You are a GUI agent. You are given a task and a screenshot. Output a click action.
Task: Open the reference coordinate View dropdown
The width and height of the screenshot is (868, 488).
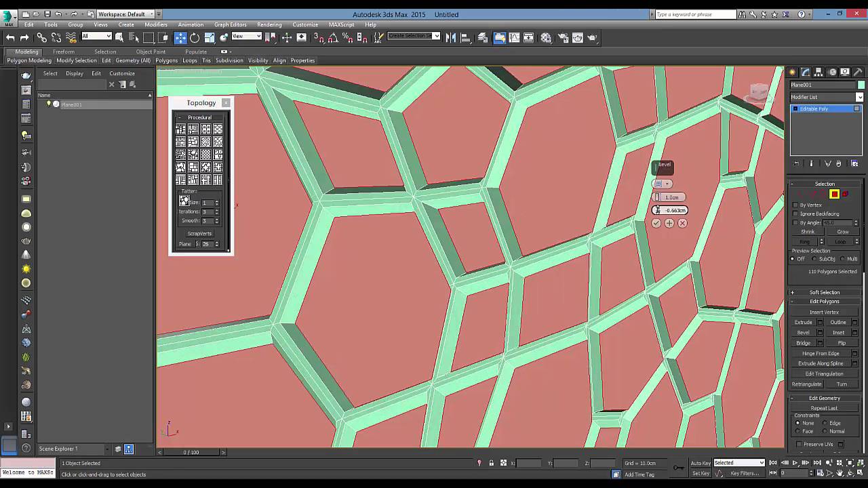coord(246,36)
